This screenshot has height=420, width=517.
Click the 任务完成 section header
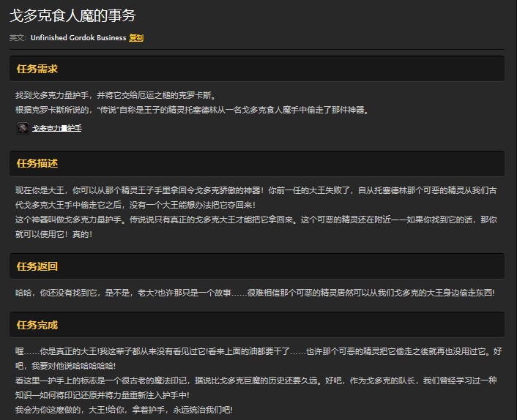pos(257,325)
